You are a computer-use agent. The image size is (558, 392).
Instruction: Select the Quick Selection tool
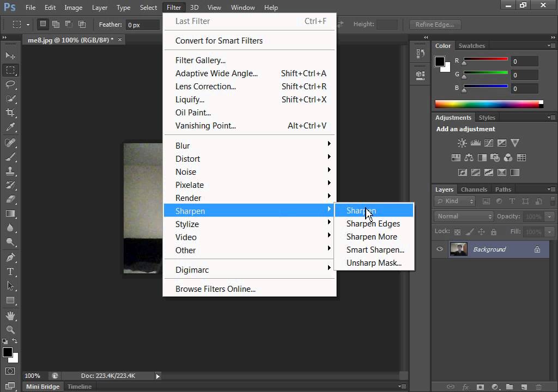(10, 99)
